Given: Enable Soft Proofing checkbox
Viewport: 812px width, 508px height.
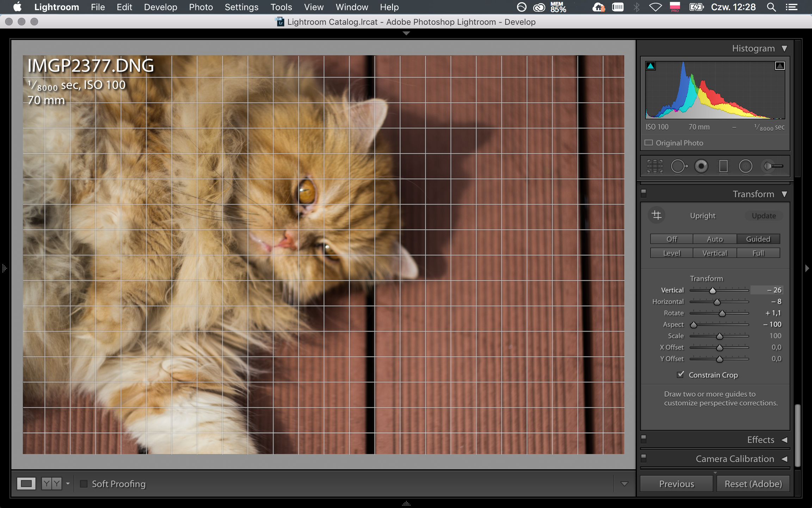Looking at the screenshot, I should pos(84,484).
